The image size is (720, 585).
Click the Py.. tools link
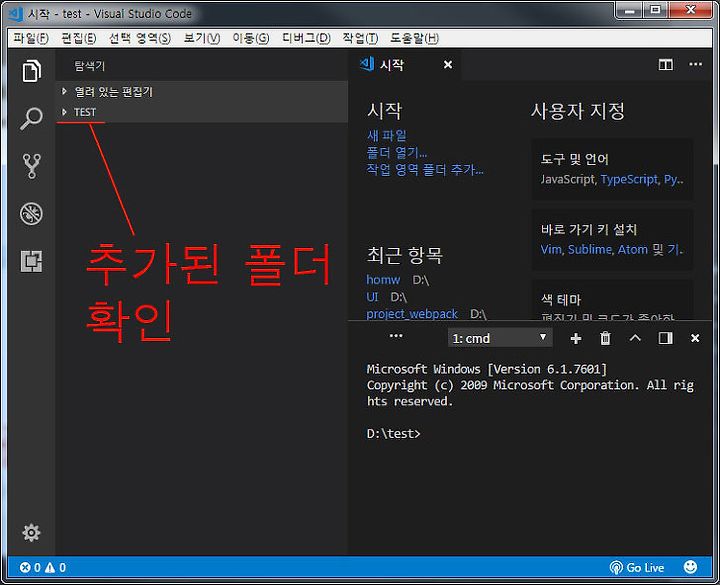pyautogui.click(x=674, y=180)
